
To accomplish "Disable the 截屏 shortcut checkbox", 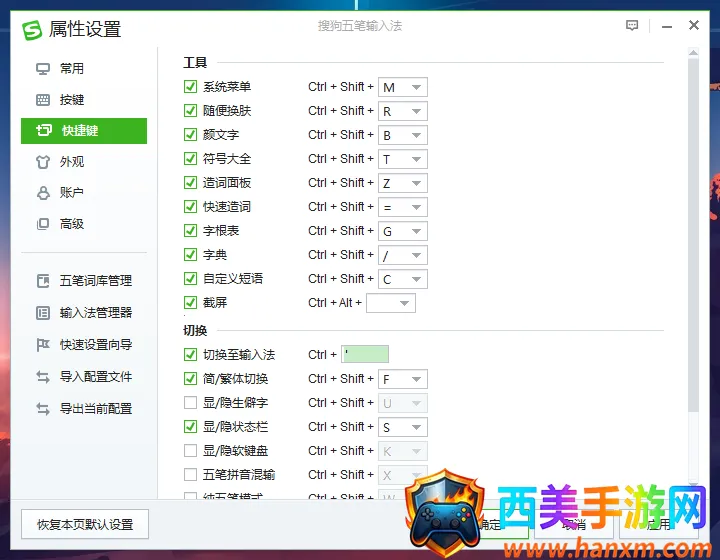I will click(191, 303).
